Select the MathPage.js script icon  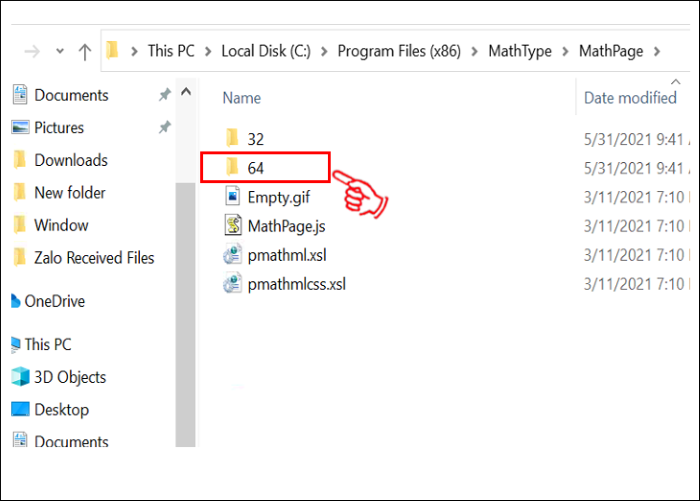pos(232,225)
